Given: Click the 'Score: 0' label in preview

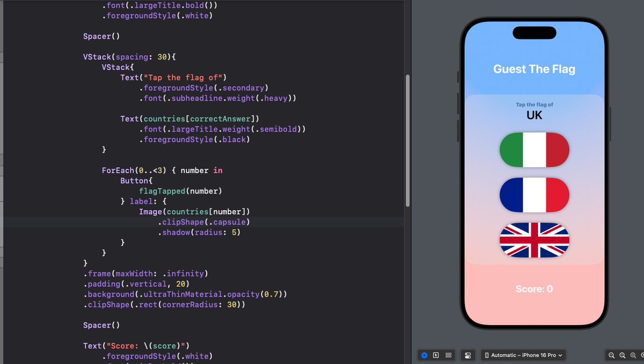Looking at the screenshot, I should coord(534,289).
